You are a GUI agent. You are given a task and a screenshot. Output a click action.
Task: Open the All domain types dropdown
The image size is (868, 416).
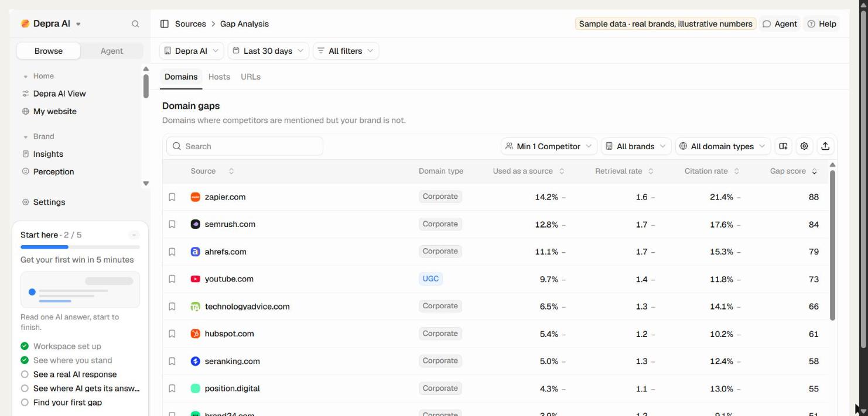coord(723,146)
